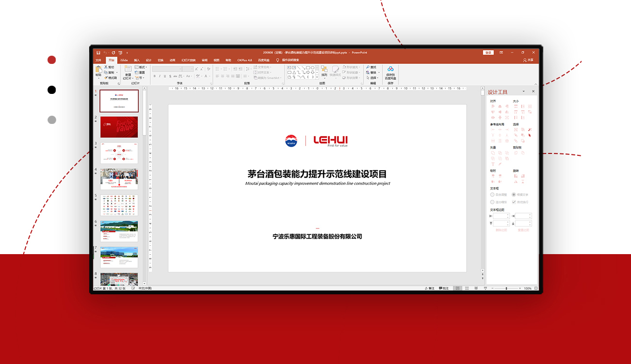The width and height of the screenshot is (631, 364).
Task: Click the Replace (替换) button
Action: (373, 72)
